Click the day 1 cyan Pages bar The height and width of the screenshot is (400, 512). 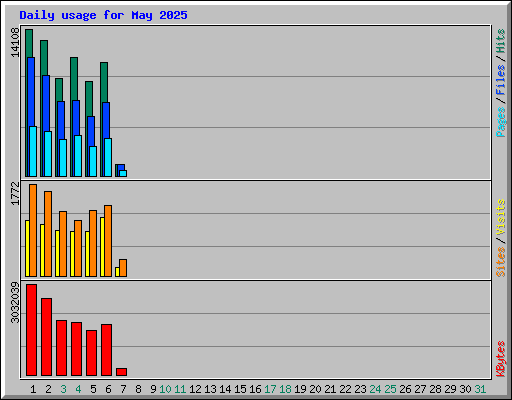coord(33,151)
